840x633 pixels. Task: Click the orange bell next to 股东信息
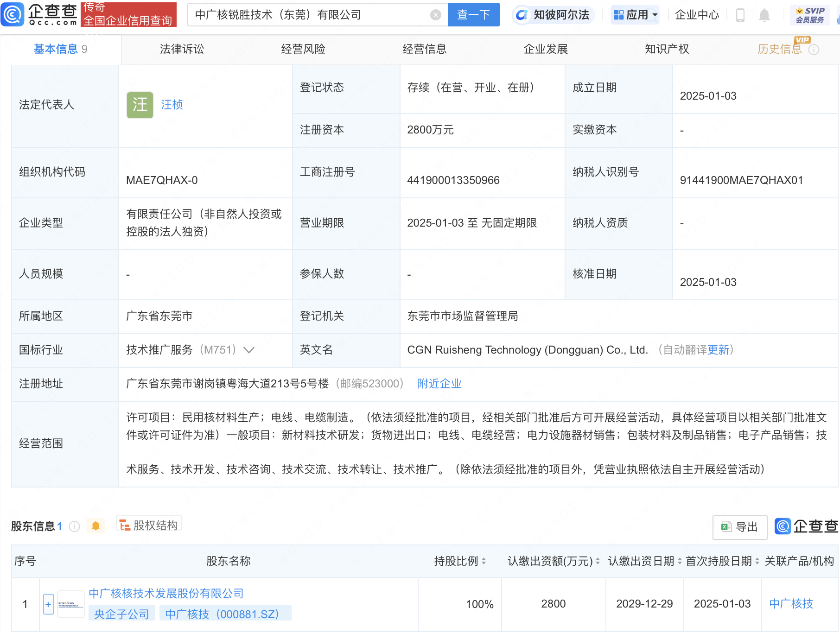coord(96,526)
